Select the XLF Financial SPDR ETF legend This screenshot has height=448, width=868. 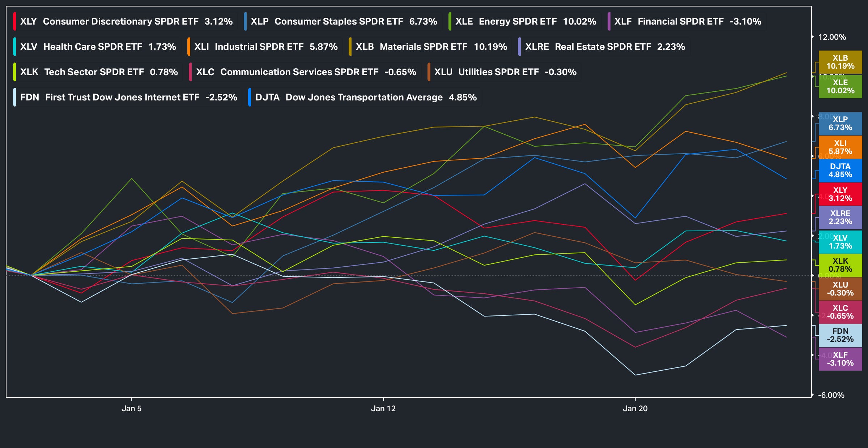[688, 22]
